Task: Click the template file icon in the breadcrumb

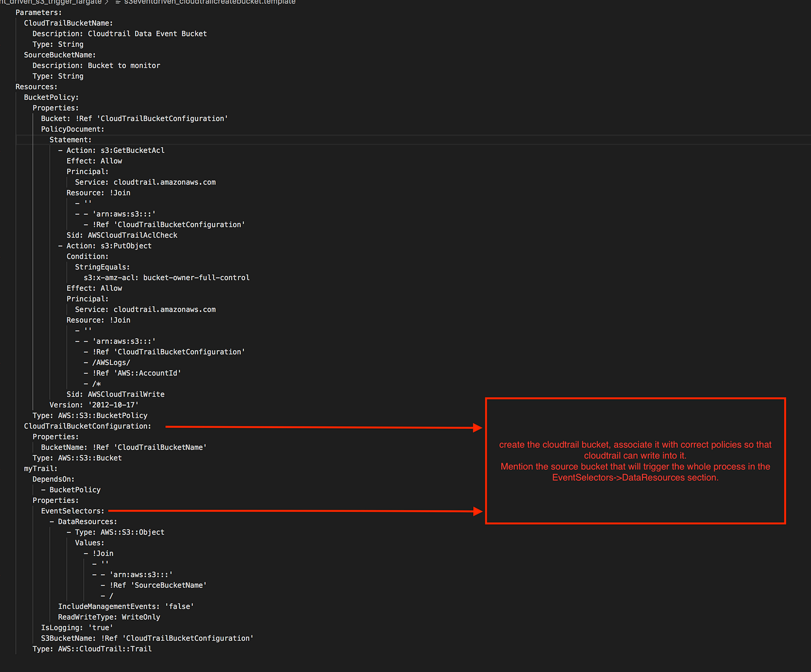Action: point(118,2)
